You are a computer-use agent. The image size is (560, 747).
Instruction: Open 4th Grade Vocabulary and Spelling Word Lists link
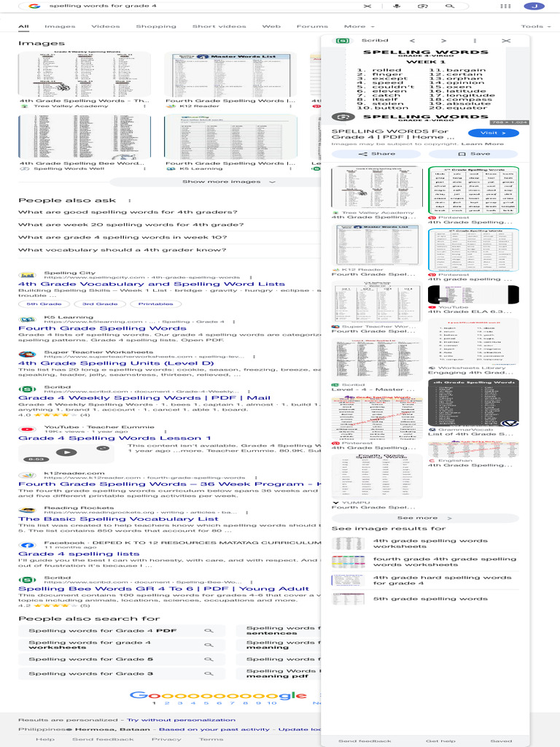152,285
